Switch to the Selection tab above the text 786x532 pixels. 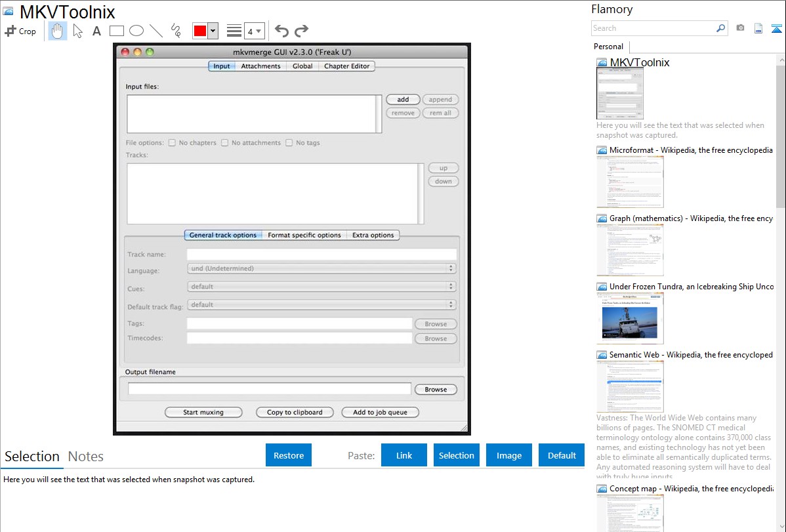point(32,457)
